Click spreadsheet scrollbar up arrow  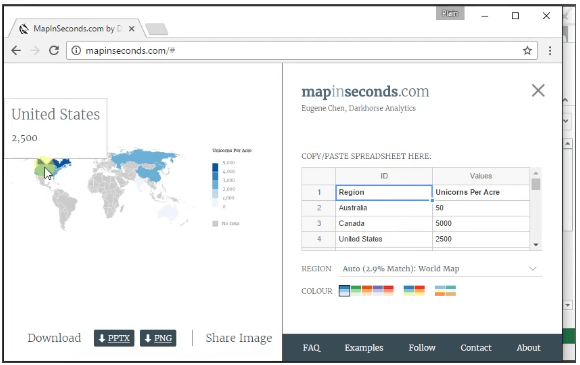tap(536, 173)
